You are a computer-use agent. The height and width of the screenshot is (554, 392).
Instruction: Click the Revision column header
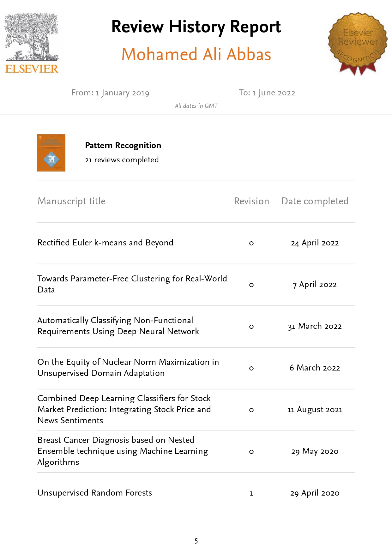251,201
